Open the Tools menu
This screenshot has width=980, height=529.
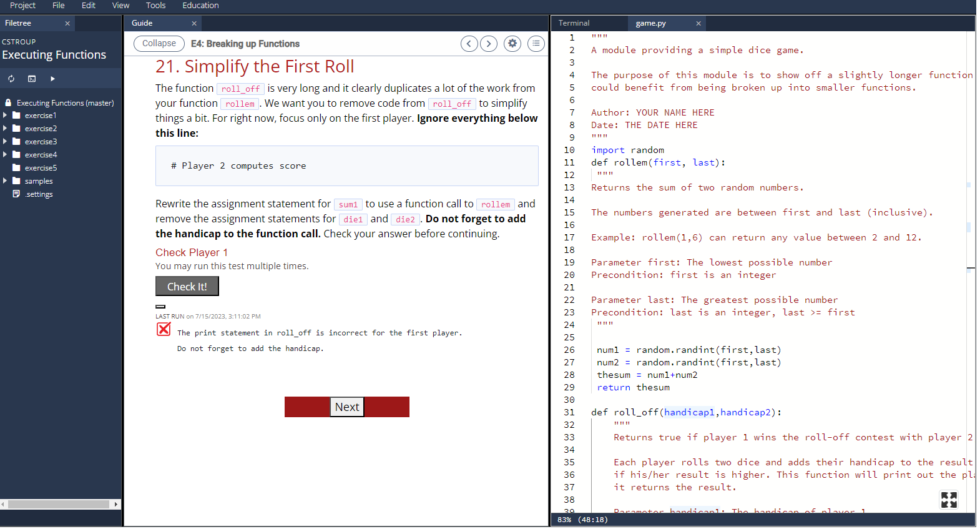[156, 6]
